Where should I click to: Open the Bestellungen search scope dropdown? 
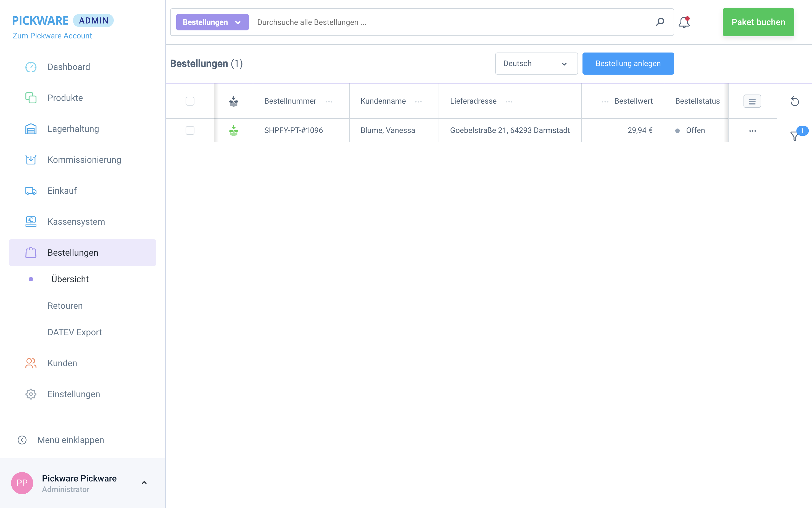pyautogui.click(x=212, y=22)
